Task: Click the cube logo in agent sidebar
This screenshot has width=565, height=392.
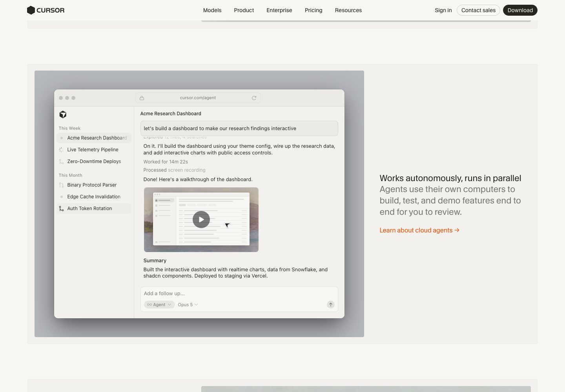Action: [63, 114]
